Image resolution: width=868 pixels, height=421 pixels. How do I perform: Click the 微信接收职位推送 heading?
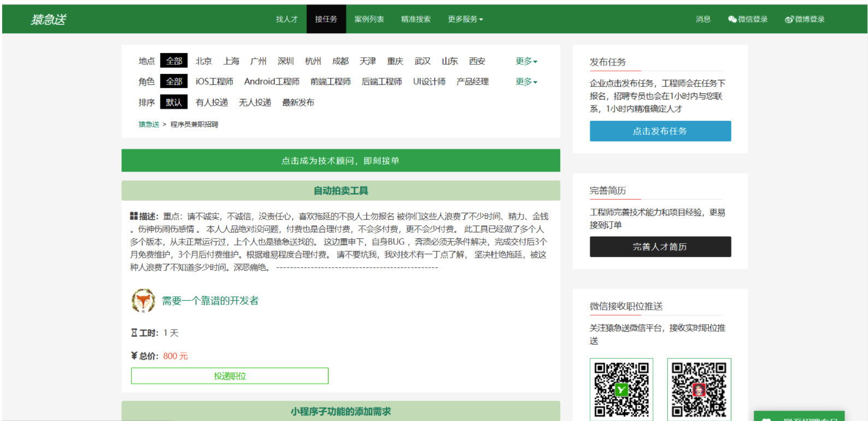(626, 306)
